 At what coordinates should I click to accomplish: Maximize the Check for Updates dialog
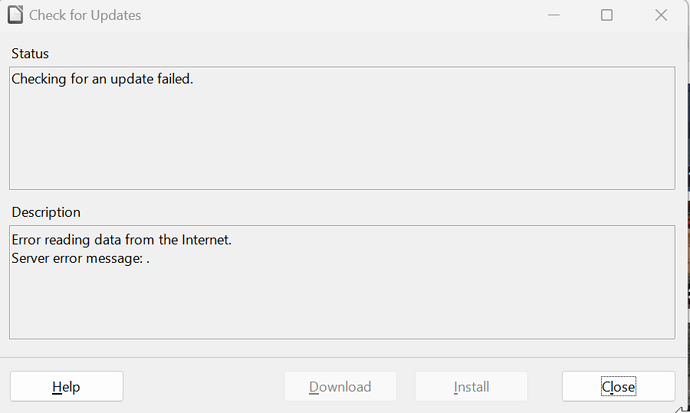tap(607, 15)
